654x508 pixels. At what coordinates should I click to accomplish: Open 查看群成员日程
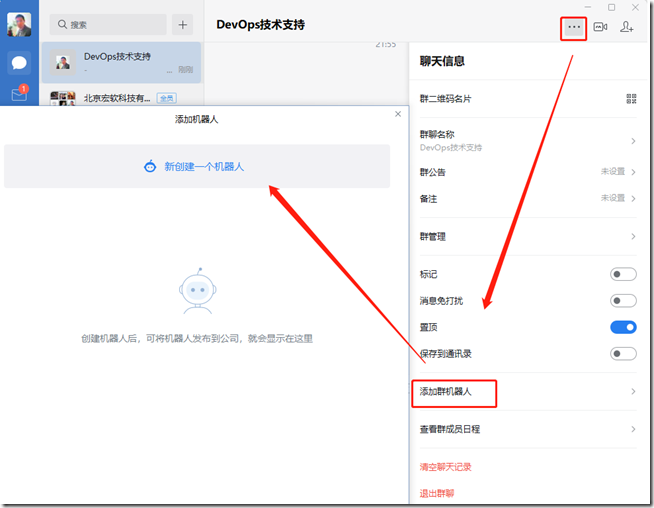528,429
